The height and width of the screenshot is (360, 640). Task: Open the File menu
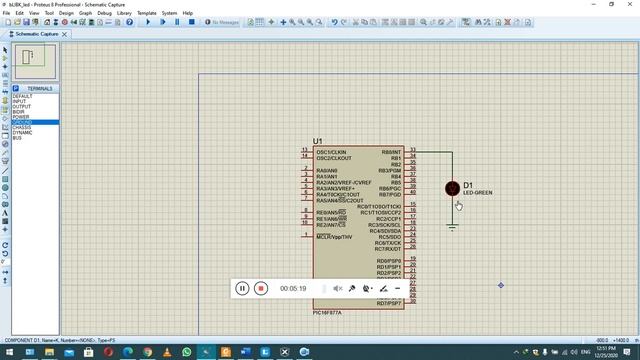point(6,13)
